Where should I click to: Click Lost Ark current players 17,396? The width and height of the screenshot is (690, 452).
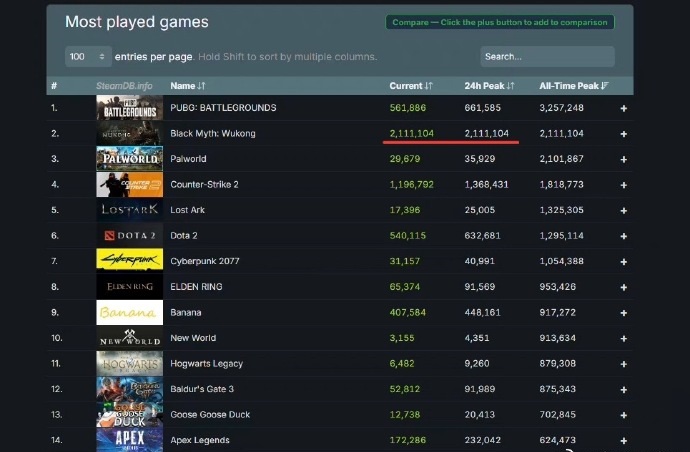point(405,210)
